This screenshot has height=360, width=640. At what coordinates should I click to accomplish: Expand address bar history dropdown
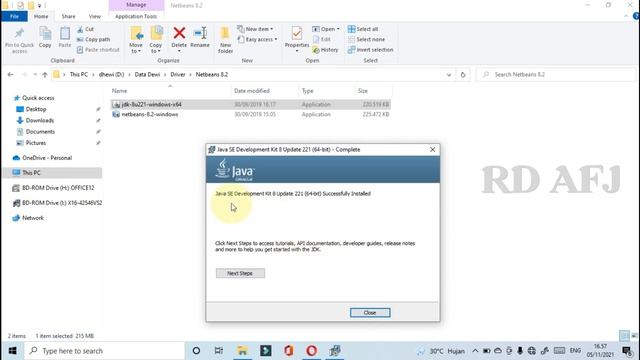(449, 75)
